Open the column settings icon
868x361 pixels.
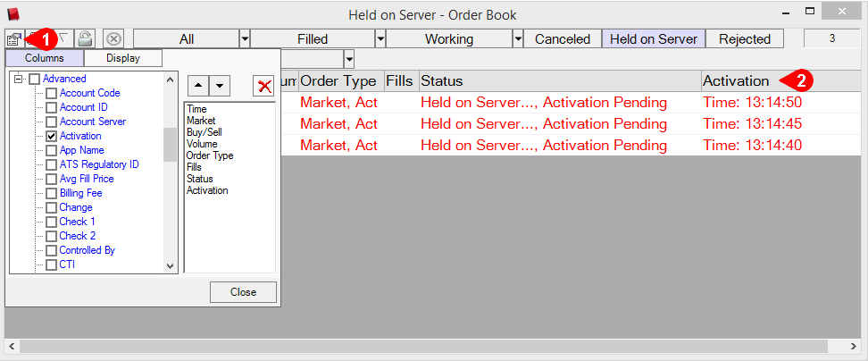[14, 38]
